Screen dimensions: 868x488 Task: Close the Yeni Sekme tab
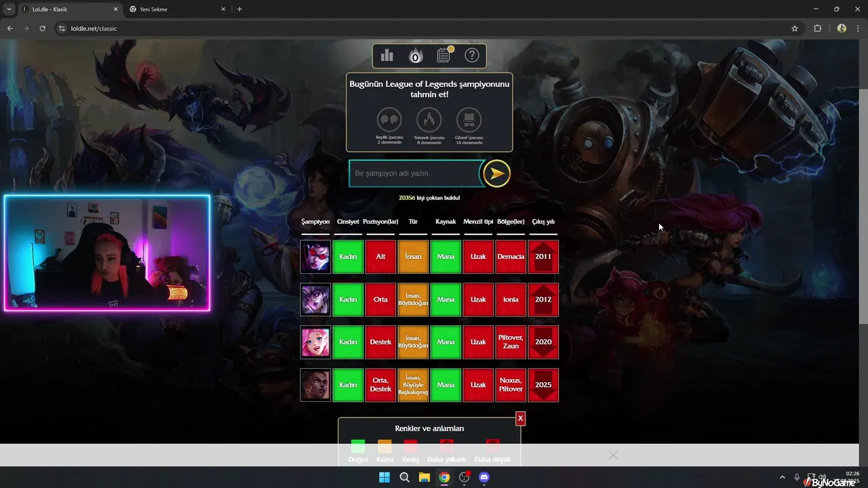click(223, 9)
